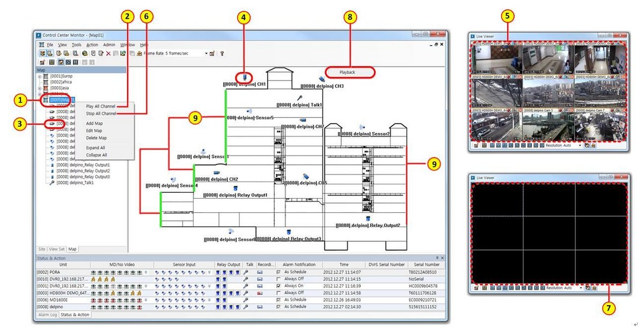Viewport: 644px width, 332px height.
Task: Toggle alarm checkbox for the Always On row
Action: pos(278,286)
